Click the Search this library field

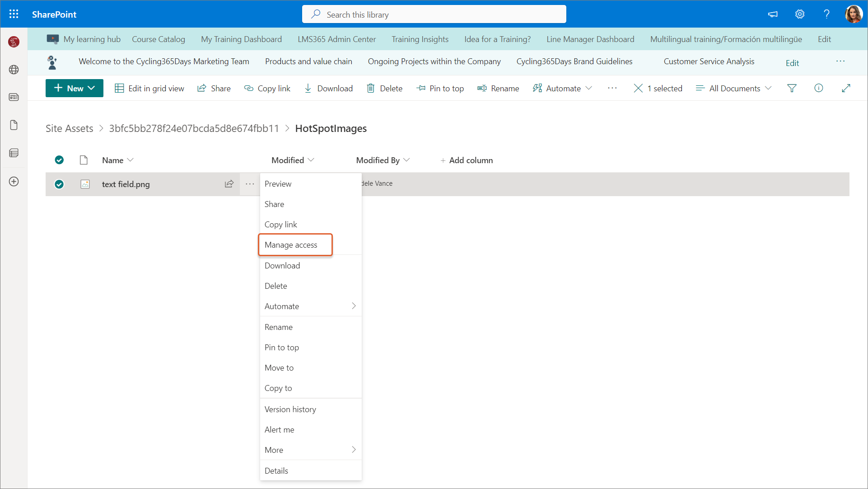coord(434,14)
